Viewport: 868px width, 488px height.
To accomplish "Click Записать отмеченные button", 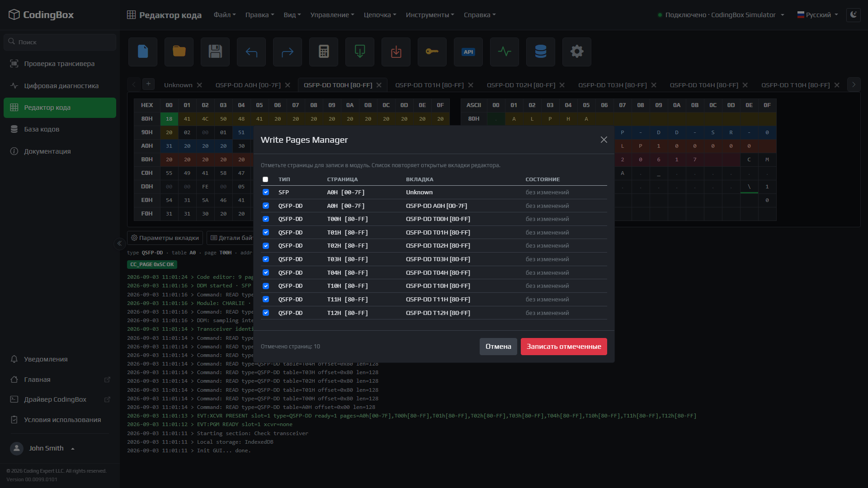I will pyautogui.click(x=564, y=347).
